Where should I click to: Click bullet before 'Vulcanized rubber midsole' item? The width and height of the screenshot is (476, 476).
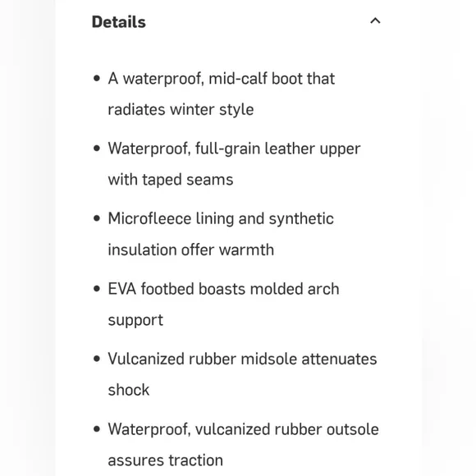pos(97,359)
